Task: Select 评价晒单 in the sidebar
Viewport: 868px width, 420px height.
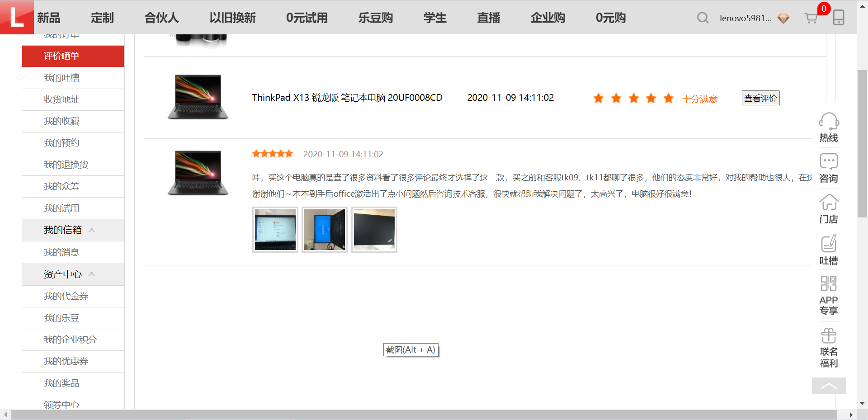Action: pyautogui.click(x=73, y=56)
